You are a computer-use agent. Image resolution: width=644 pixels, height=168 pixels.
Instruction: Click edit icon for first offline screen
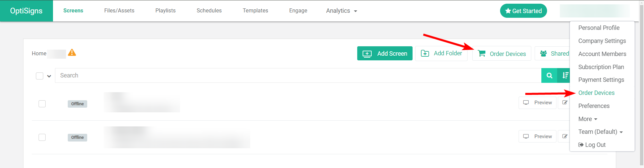564,103
